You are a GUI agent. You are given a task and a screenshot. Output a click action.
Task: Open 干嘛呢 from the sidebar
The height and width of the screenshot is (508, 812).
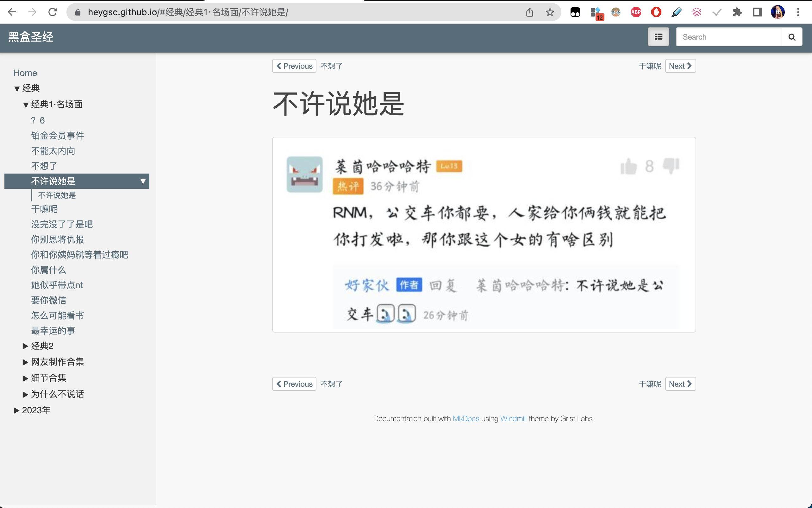pos(44,209)
